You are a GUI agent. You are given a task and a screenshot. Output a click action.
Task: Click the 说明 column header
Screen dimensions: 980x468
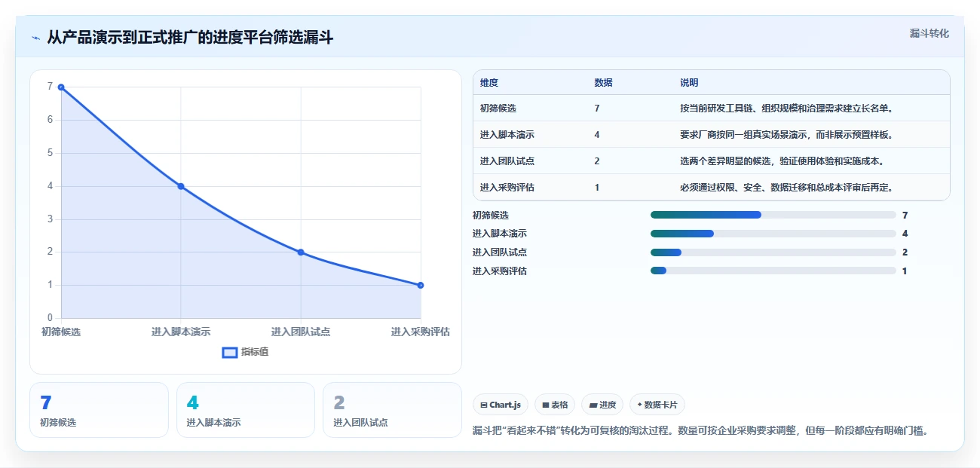[689, 83]
